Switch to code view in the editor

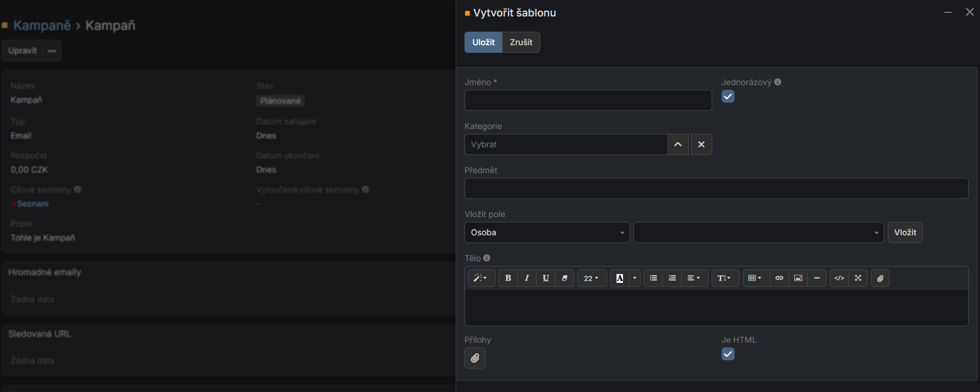pyautogui.click(x=839, y=278)
